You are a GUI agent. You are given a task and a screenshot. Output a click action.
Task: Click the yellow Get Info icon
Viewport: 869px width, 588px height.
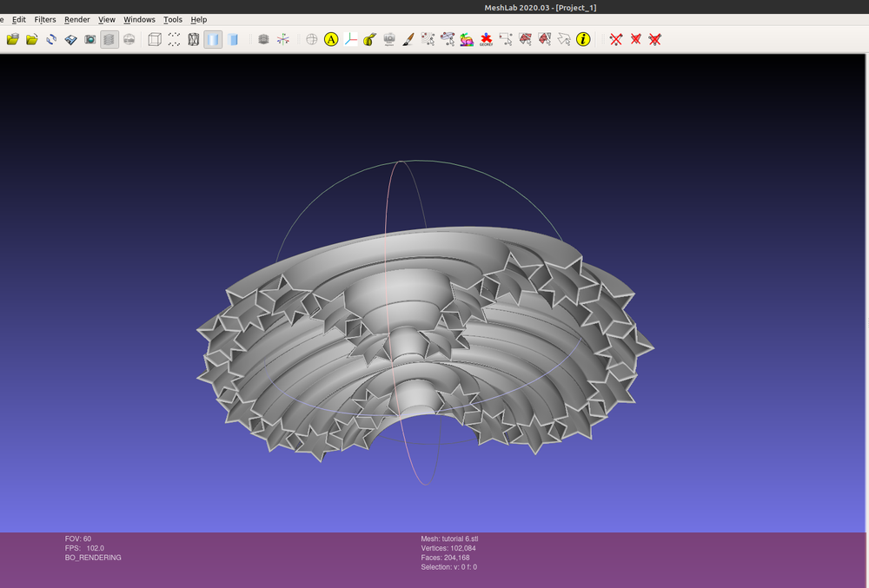click(583, 39)
